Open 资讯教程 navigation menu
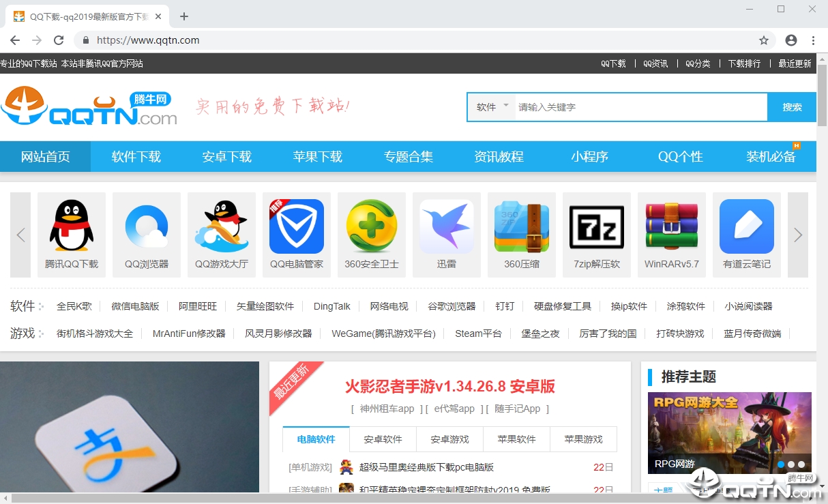 point(499,156)
